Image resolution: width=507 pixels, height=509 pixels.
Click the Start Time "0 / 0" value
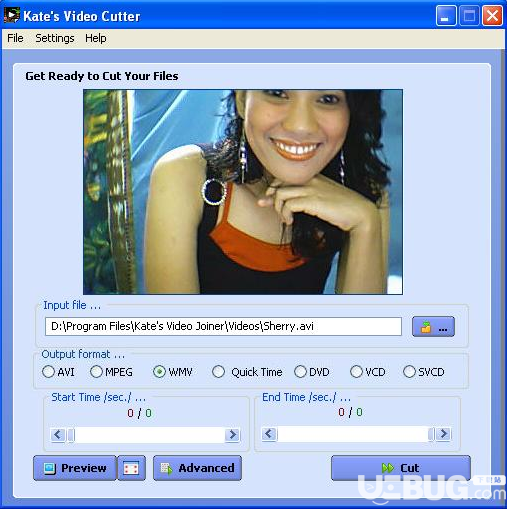tap(139, 413)
